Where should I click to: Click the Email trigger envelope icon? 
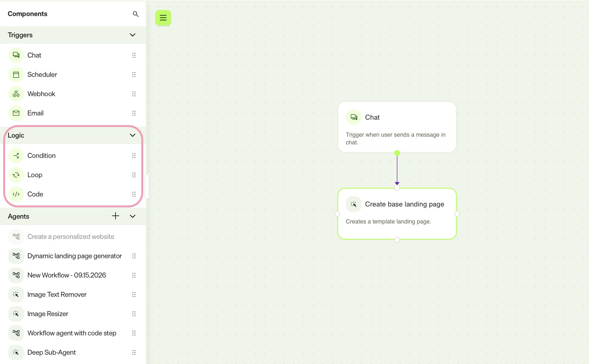click(16, 113)
